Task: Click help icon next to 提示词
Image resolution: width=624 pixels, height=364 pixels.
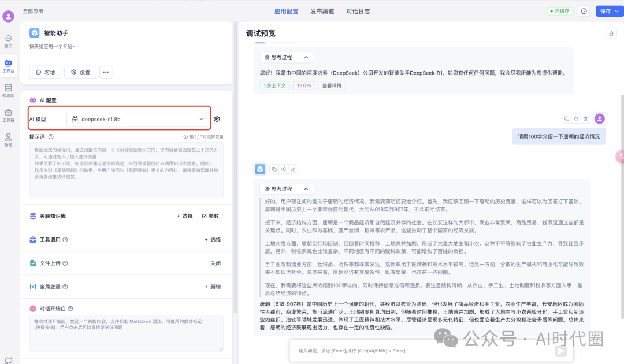Action: (51, 136)
